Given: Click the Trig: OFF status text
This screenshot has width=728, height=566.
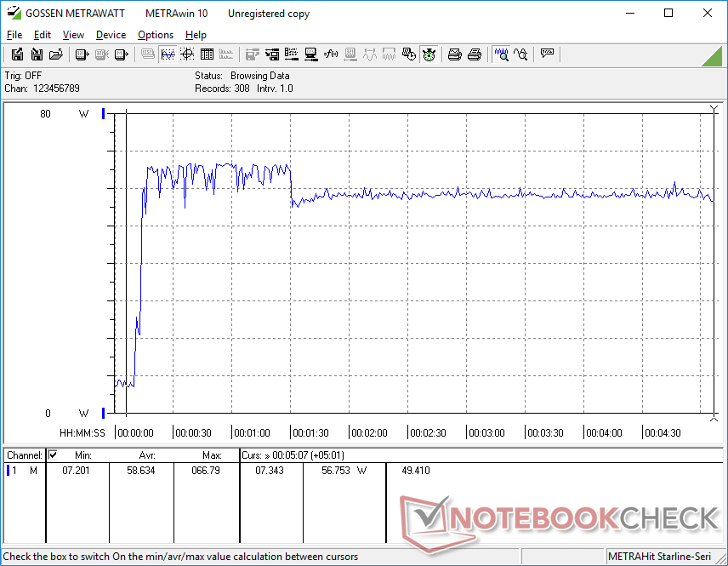Looking at the screenshot, I should (23, 76).
